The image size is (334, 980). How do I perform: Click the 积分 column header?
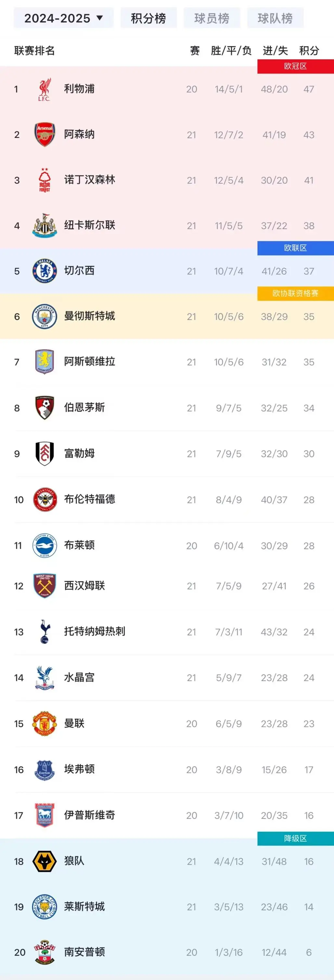point(309,51)
